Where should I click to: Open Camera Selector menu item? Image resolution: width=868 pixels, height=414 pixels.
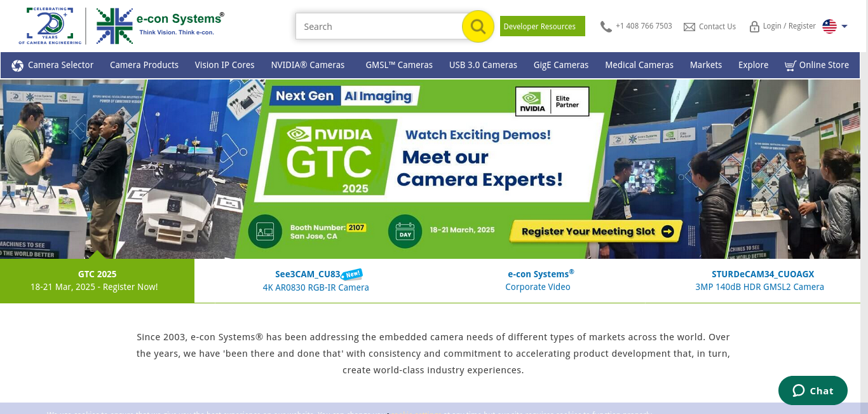(60, 65)
